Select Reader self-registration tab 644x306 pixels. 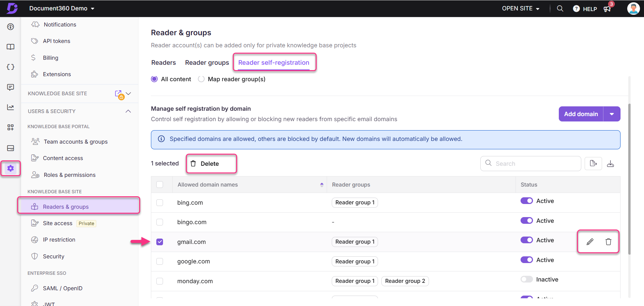[x=274, y=62]
